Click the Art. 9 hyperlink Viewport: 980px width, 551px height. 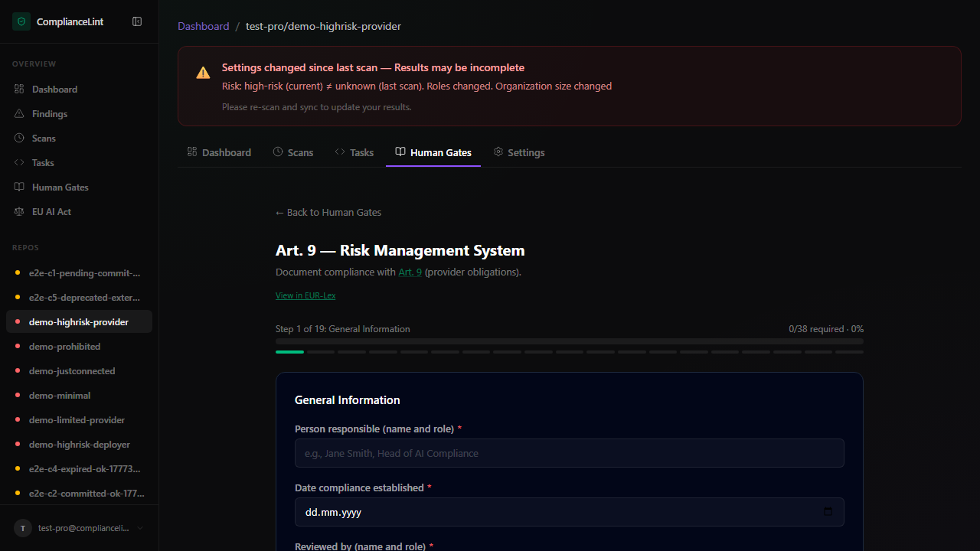pyautogui.click(x=410, y=272)
